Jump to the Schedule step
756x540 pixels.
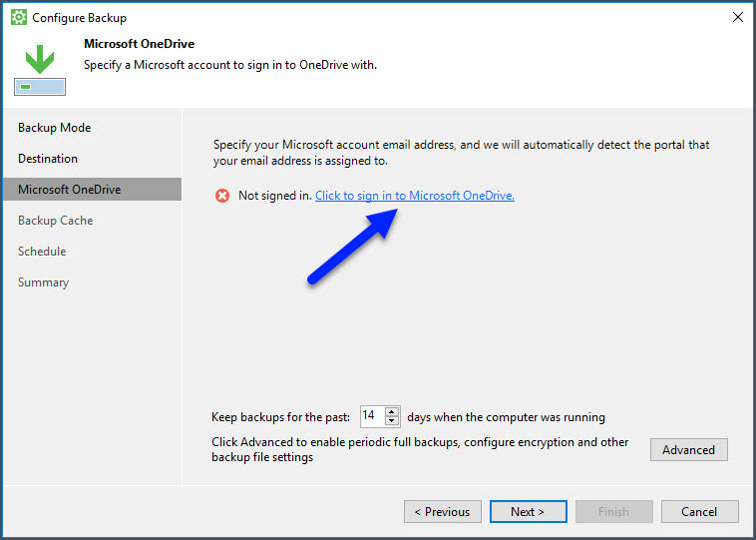click(x=42, y=252)
